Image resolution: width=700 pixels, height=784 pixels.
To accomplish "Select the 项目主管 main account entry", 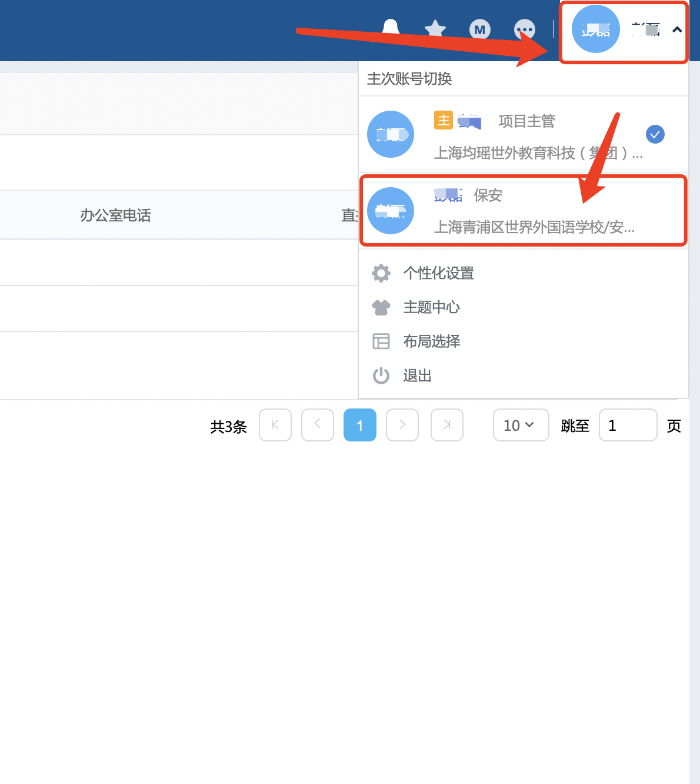I will pos(523,134).
